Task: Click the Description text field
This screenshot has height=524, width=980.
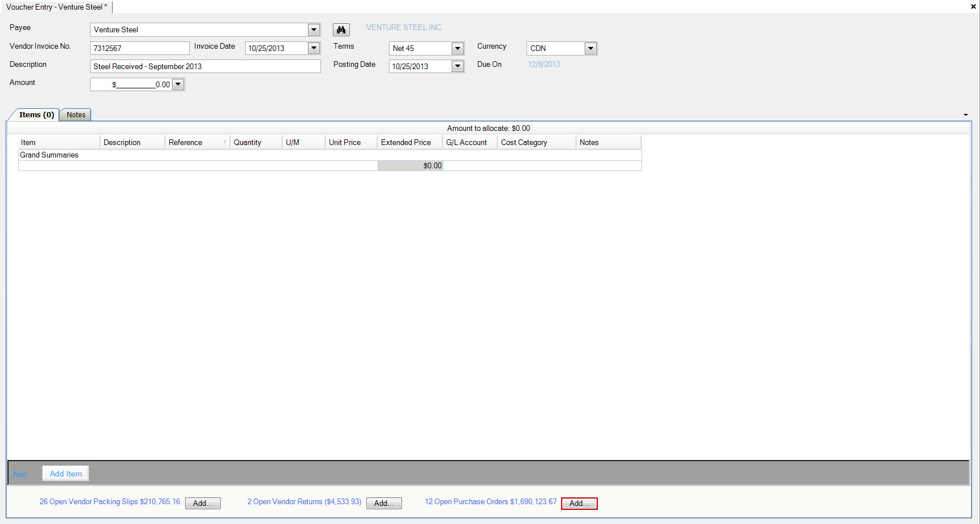Action: coord(206,66)
